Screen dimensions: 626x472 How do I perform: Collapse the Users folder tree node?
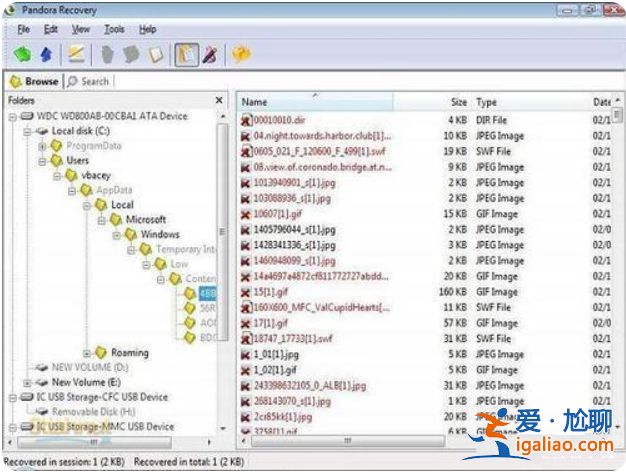(x=42, y=160)
